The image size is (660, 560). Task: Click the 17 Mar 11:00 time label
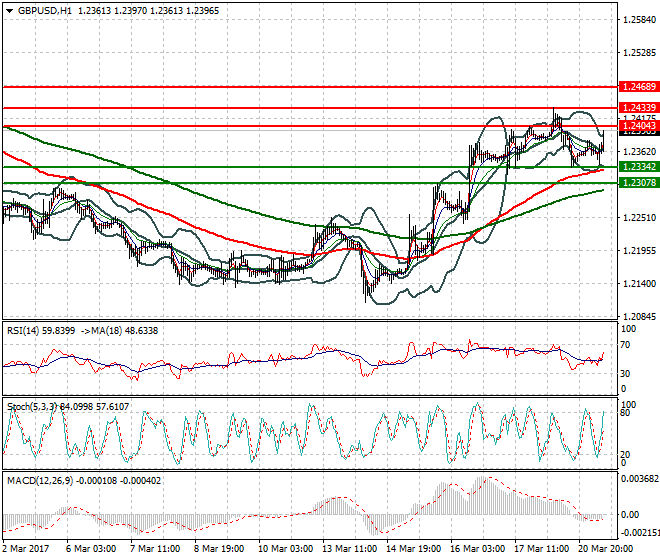pyautogui.click(x=541, y=549)
